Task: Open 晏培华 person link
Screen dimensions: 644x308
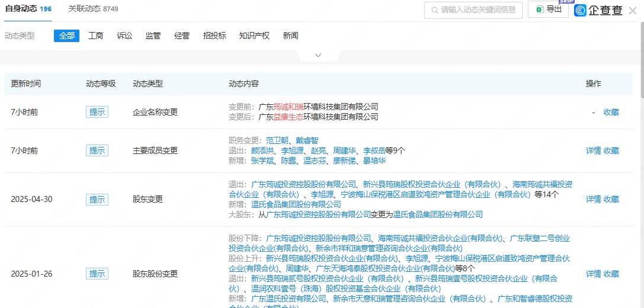Action: pos(374,161)
